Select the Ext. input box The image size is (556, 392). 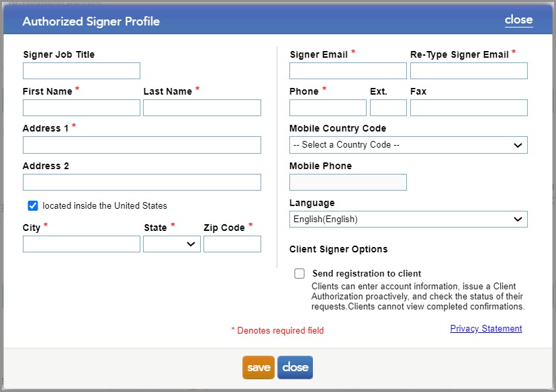tap(387, 107)
